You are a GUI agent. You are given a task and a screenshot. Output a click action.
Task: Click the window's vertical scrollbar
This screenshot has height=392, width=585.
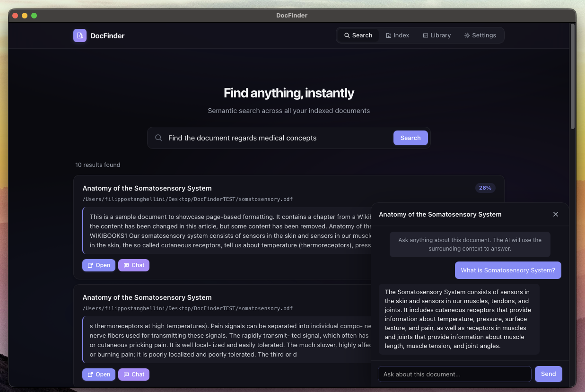pos(573,76)
